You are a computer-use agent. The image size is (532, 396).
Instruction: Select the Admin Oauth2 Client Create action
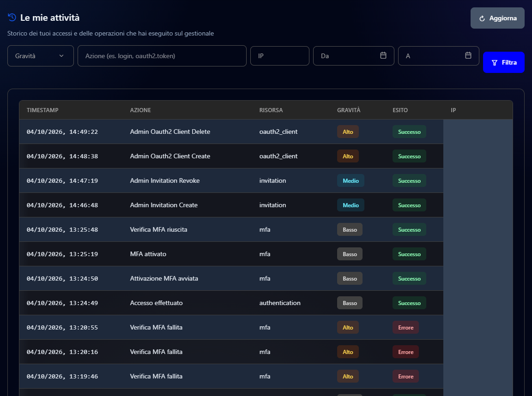pyautogui.click(x=170, y=156)
